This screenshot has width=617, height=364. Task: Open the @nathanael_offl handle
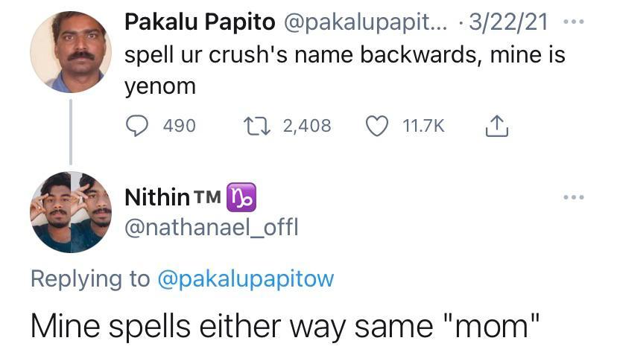coord(211,226)
